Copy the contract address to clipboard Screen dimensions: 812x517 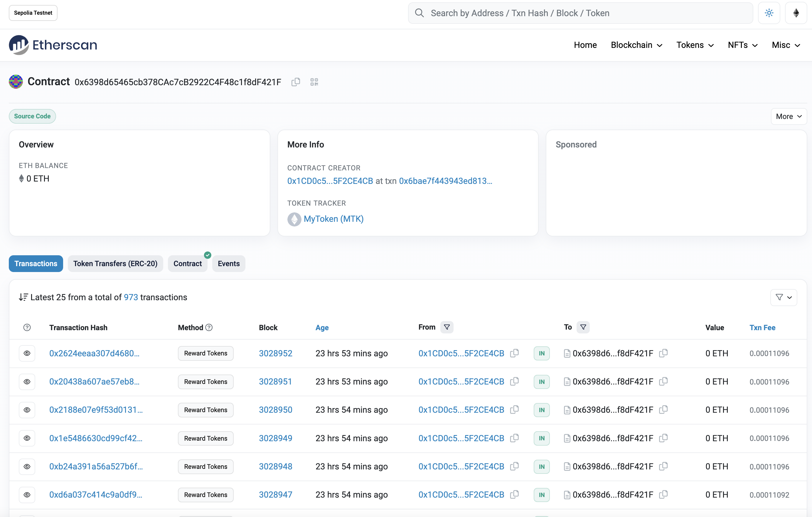295,82
